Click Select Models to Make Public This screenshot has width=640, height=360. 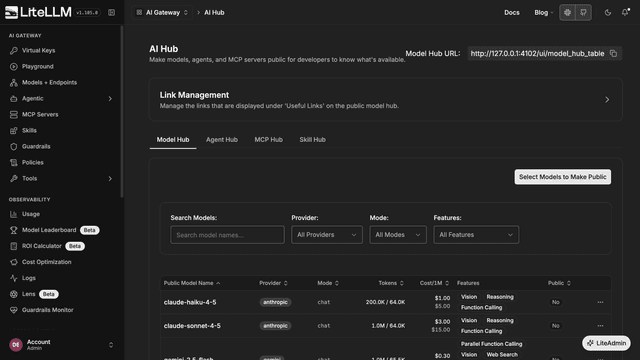562,177
